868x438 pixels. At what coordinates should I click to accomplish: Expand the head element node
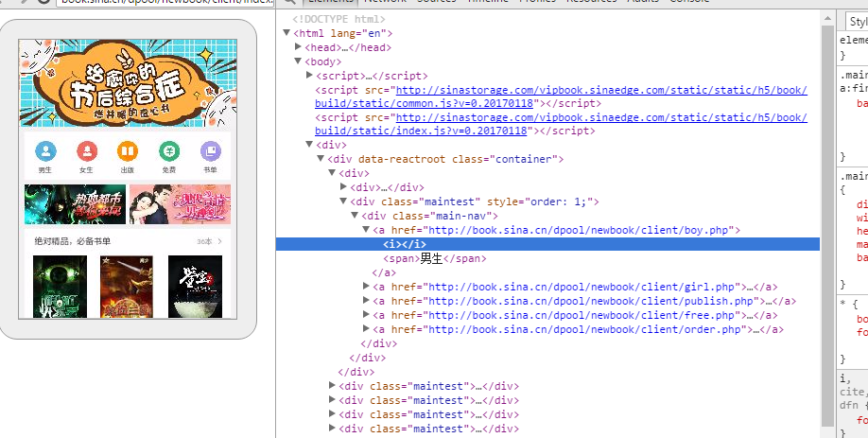coord(299,46)
